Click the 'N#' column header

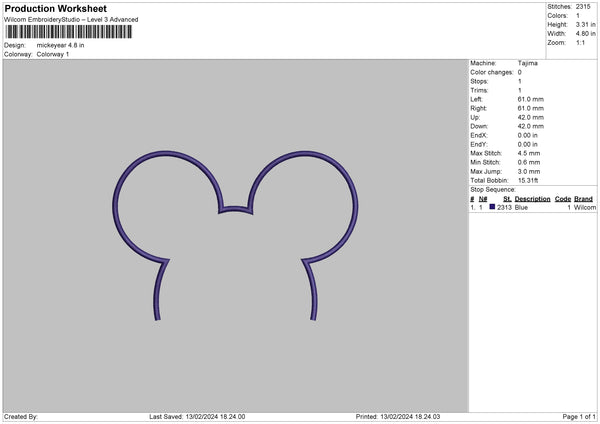(483, 199)
